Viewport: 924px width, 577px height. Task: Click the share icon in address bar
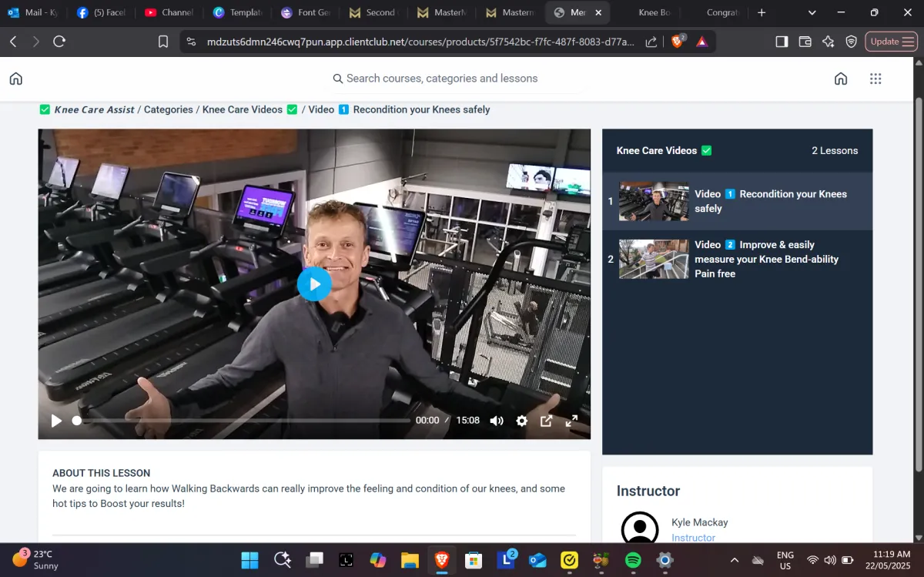coord(651,42)
